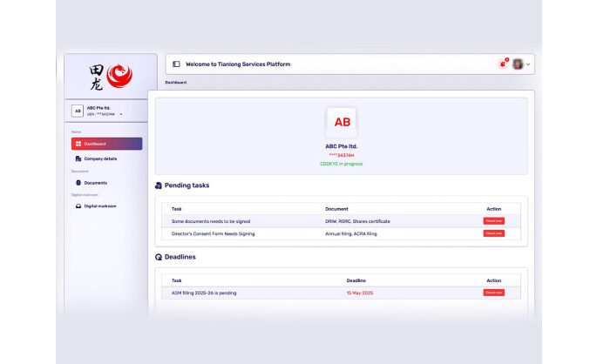The width and height of the screenshot is (597, 364).
Task: Expand the user account menu chevron
Action: tap(528, 64)
